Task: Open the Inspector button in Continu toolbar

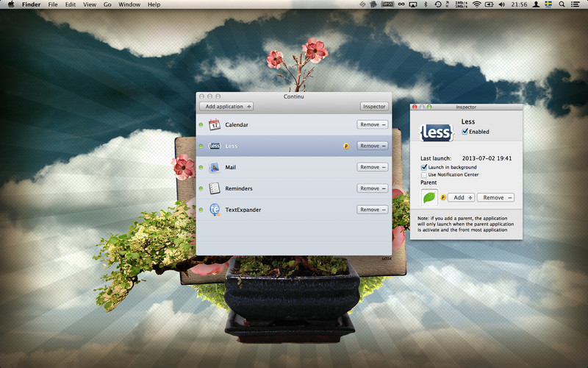Action: [374, 107]
